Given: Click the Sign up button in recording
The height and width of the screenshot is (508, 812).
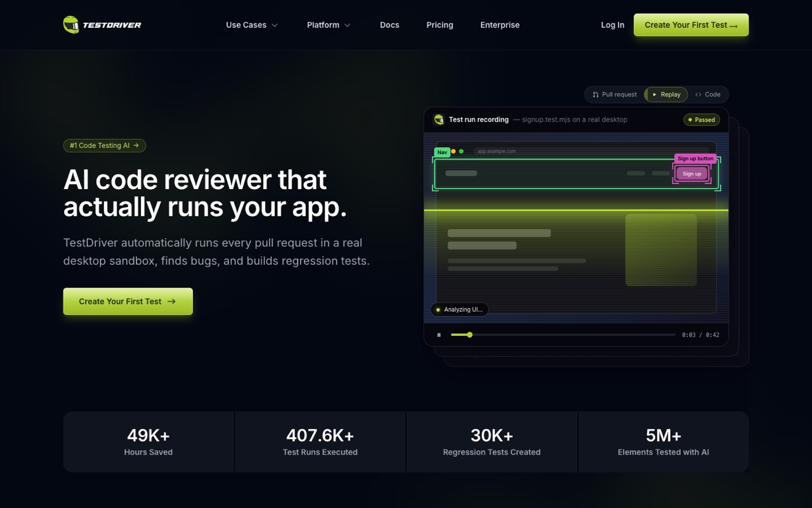Looking at the screenshot, I should [x=691, y=173].
